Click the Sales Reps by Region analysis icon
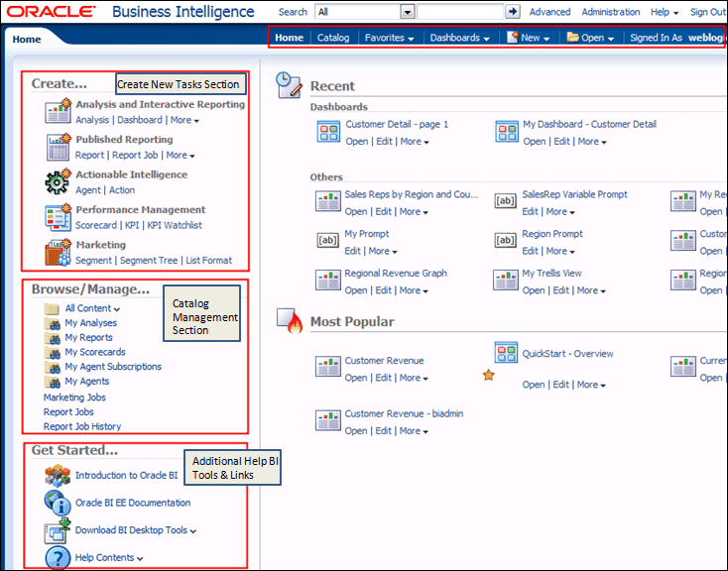 328,201
